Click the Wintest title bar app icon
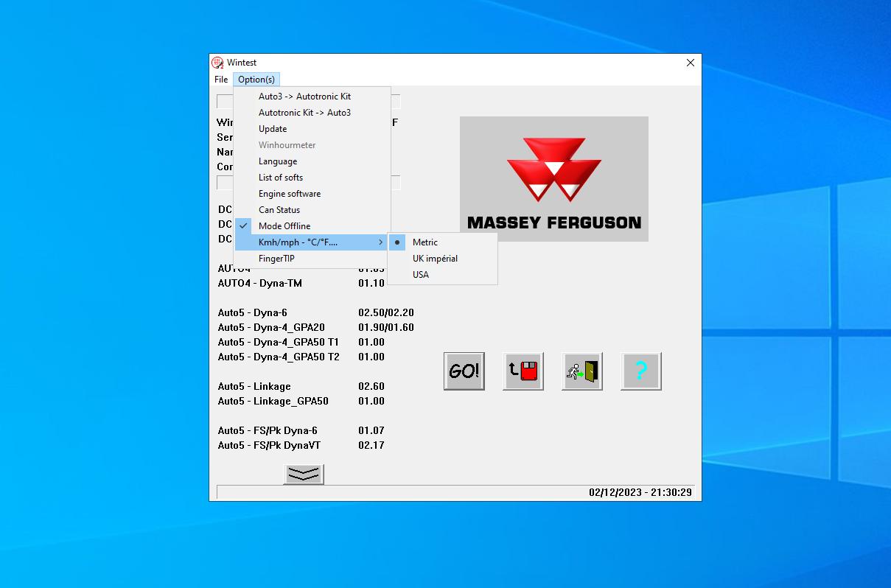The width and height of the screenshot is (891, 588). click(x=217, y=63)
